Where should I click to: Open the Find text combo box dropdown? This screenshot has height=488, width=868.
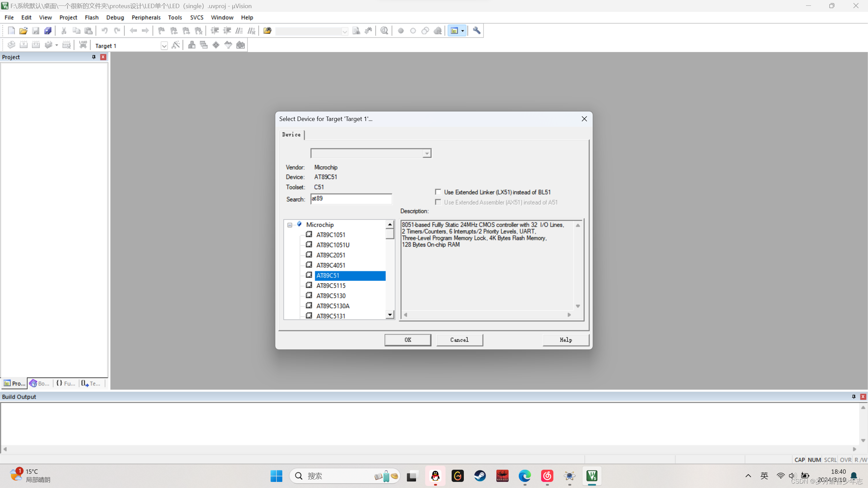click(x=344, y=31)
